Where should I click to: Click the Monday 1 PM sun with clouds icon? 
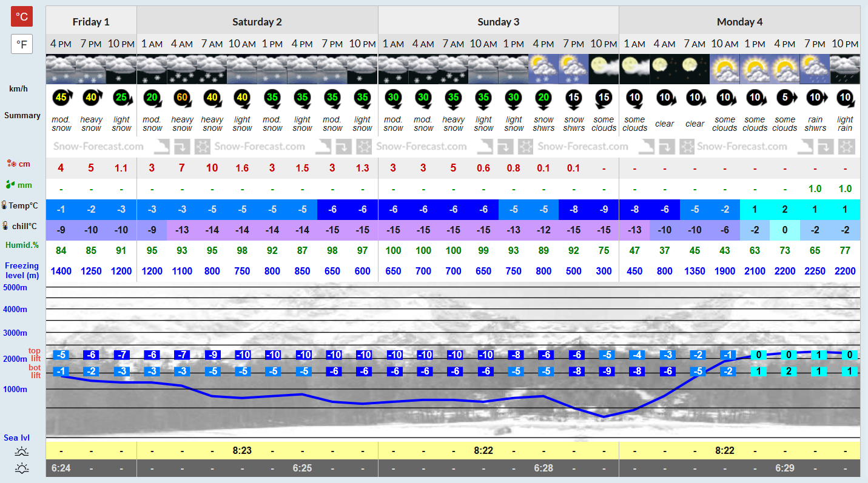755,69
